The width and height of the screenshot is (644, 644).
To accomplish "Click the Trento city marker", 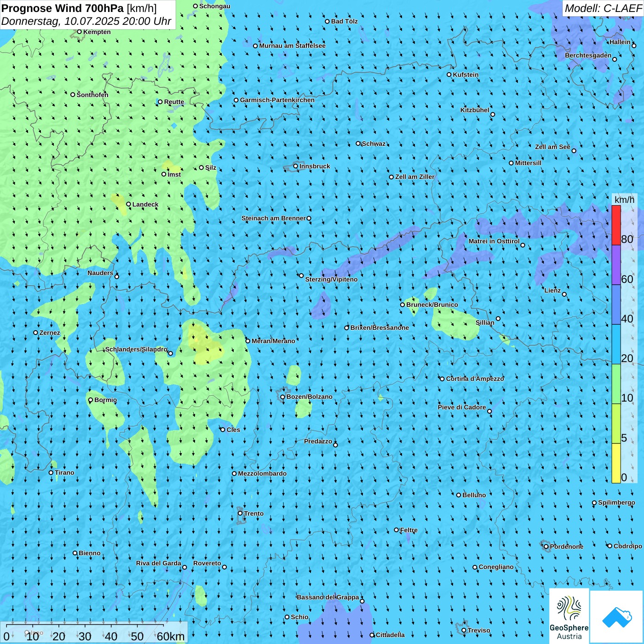I will 240,513.
